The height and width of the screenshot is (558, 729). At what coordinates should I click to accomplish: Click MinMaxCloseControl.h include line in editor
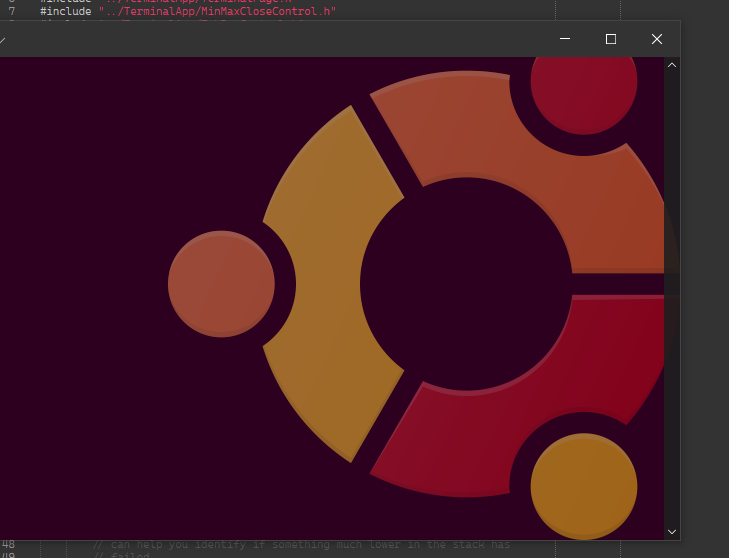(188, 11)
